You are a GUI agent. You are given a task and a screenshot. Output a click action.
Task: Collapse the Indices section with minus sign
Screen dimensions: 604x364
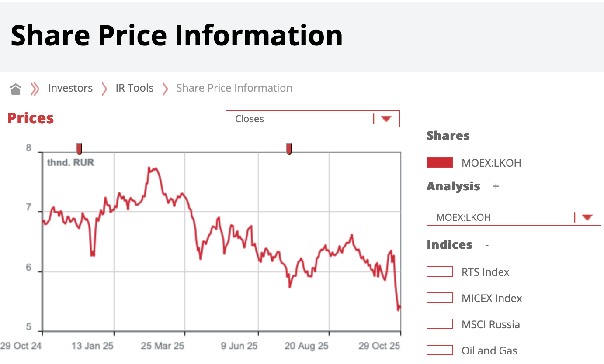pos(487,245)
